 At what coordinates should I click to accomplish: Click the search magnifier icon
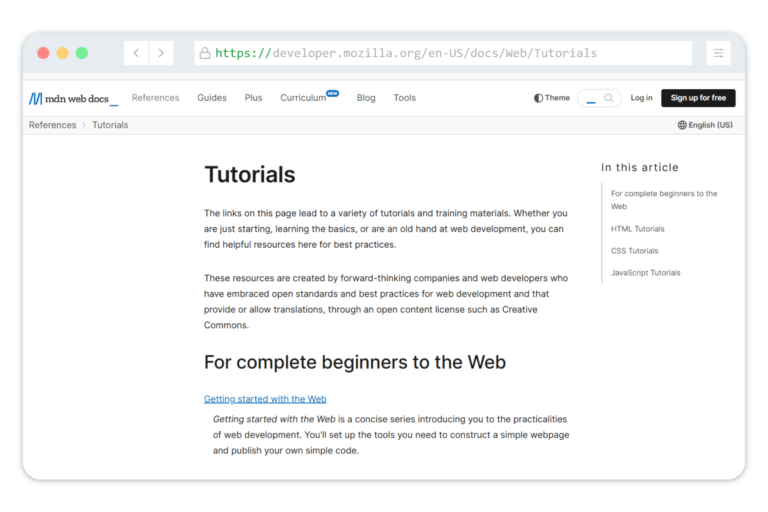(x=609, y=98)
